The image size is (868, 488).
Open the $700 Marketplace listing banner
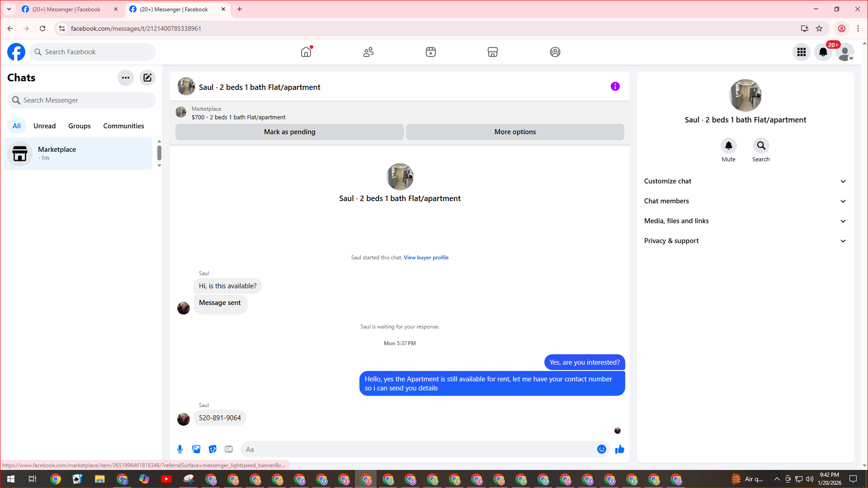[x=400, y=113]
